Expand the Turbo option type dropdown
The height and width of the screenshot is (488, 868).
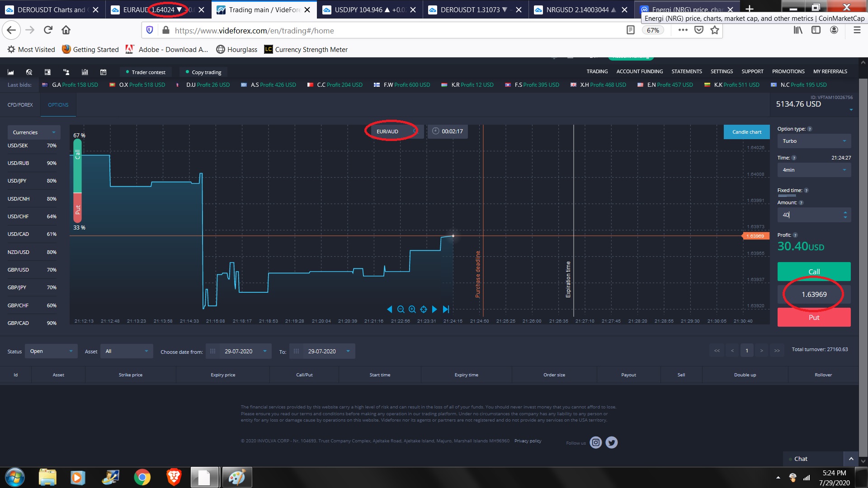click(814, 141)
